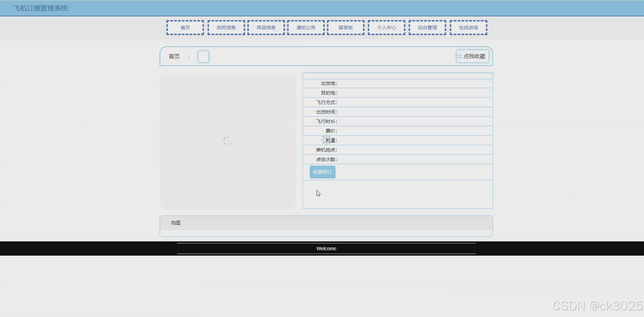Select the 通知公告 navigation item
The height and width of the screenshot is (317, 644).
[306, 28]
